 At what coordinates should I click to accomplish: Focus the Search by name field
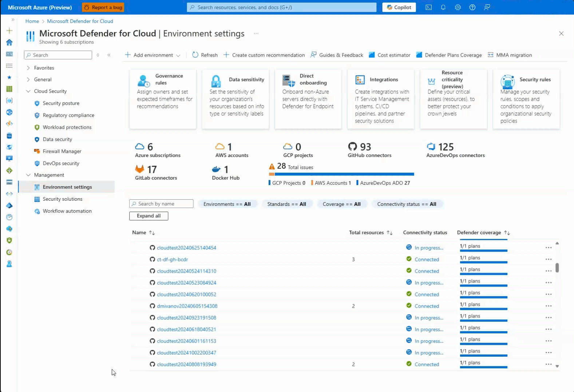(x=161, y=204)
